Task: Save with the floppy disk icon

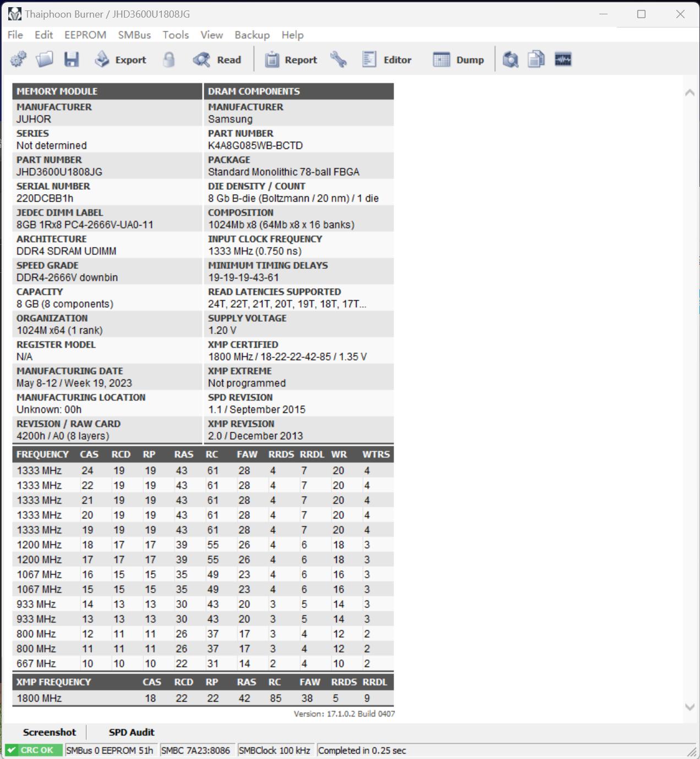Action: 72,59
